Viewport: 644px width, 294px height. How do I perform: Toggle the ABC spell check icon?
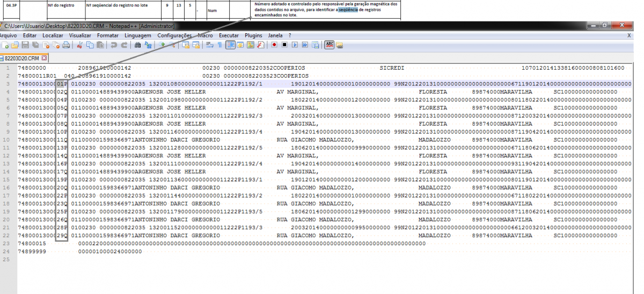tap(330, 45)
